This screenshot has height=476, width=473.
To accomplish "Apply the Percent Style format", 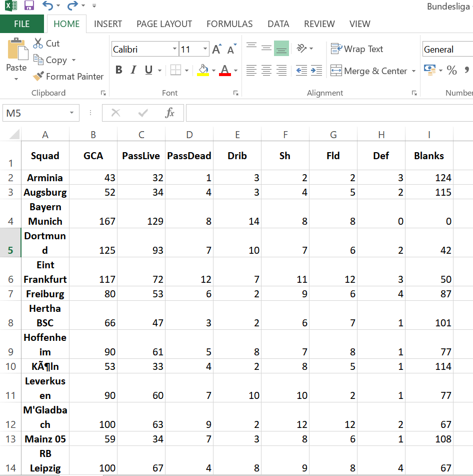I will (x=452, y=70).
